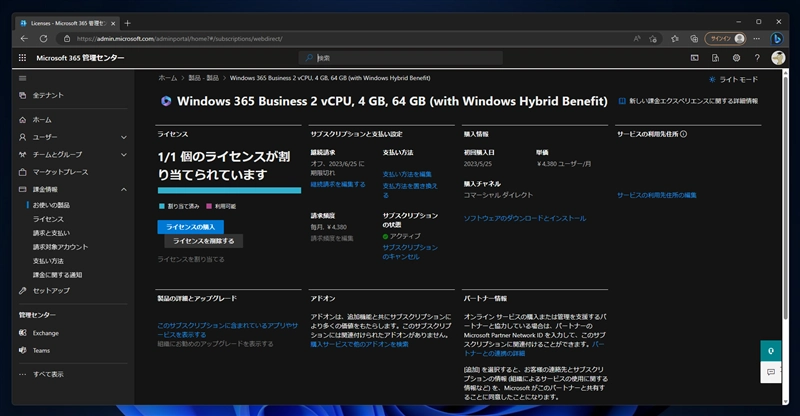Click the license allocation progress bar
Viewport: 800px width, 416px height.
click(229, 190)
